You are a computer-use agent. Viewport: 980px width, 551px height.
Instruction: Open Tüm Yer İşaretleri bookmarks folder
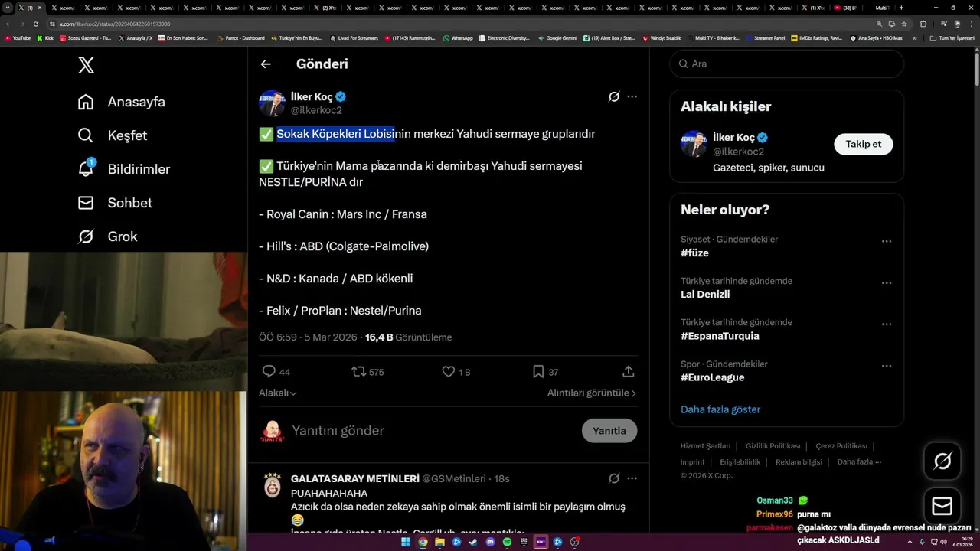pos(952,37)
